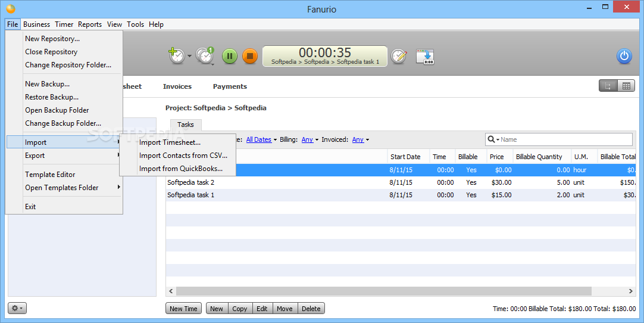Screen dimensions: 644x323
Task: Click the $30.00 price cell
Action: (x=501, y=182)
